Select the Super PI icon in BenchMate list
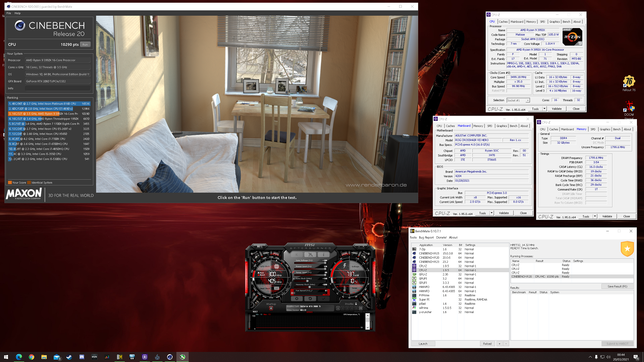The width and height of the screenshot is (644, 362). [414, 300]
